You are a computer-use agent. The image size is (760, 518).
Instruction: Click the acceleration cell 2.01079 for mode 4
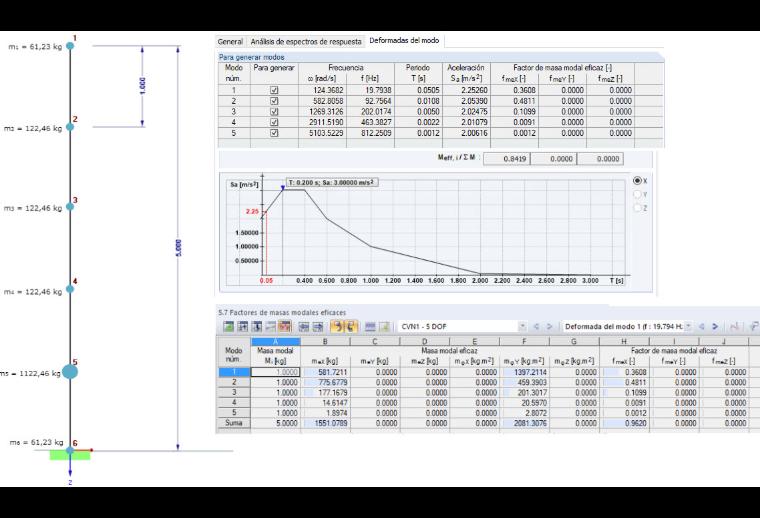pyautogui.click(x=466, y=122)
